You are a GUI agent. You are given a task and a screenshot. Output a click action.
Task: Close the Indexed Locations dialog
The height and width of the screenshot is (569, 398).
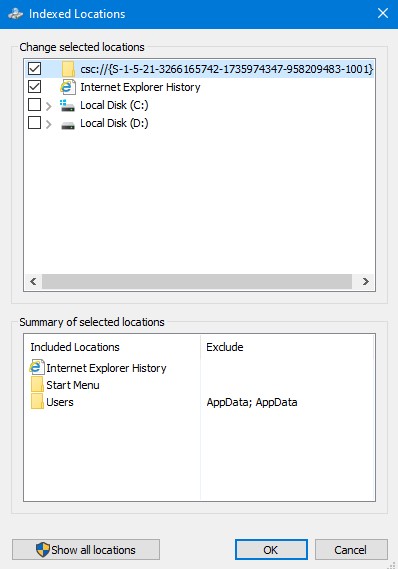pos(383,14)
